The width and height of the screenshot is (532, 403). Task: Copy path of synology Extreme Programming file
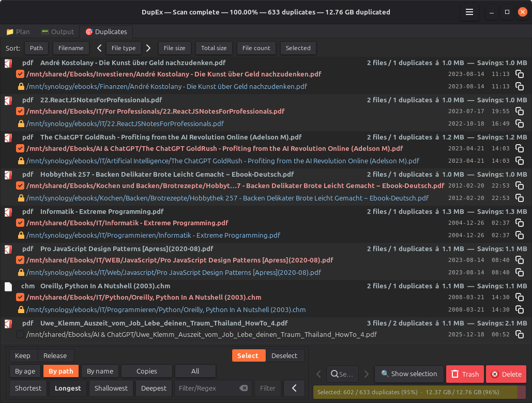click(x=520, y=235)
